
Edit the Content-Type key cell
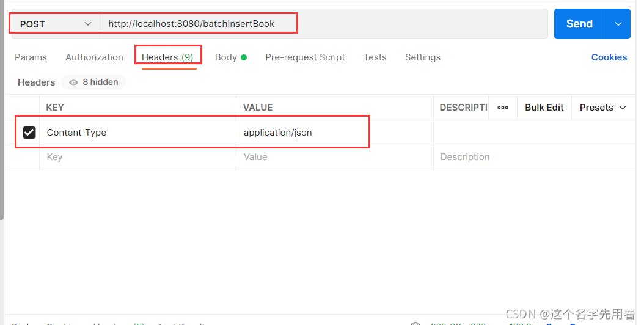pyautogui.click(x=137, y=133)
